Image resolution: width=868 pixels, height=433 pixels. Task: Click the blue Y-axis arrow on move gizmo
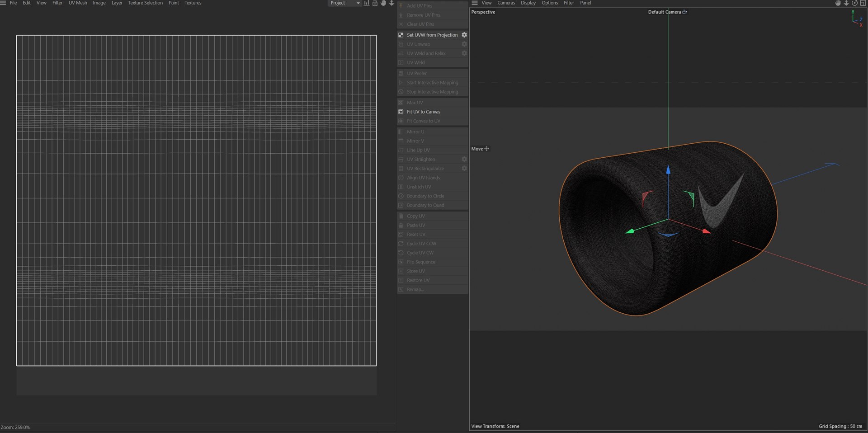(x=668, y=169)
